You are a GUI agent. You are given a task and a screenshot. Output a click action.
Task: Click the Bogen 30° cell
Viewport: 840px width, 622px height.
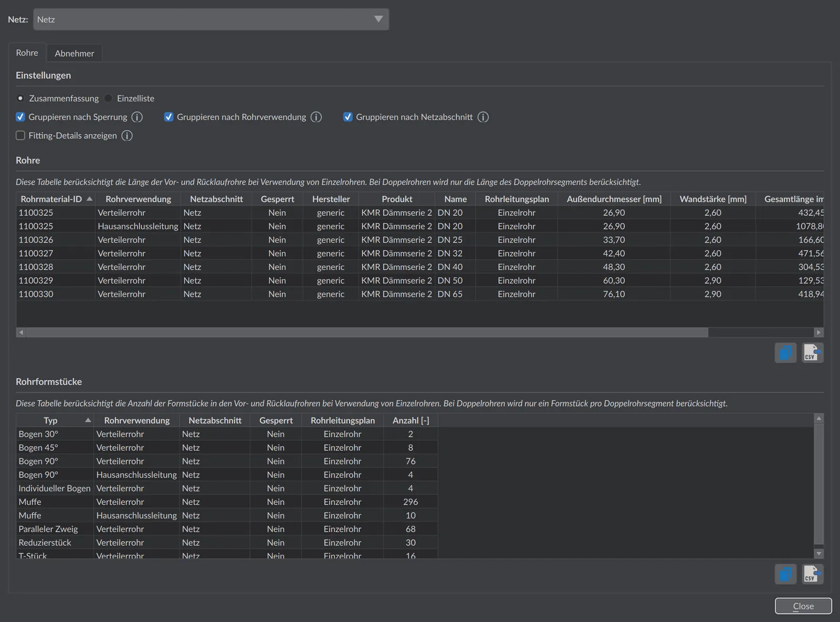pyautogui.click(x=55, y=434)
